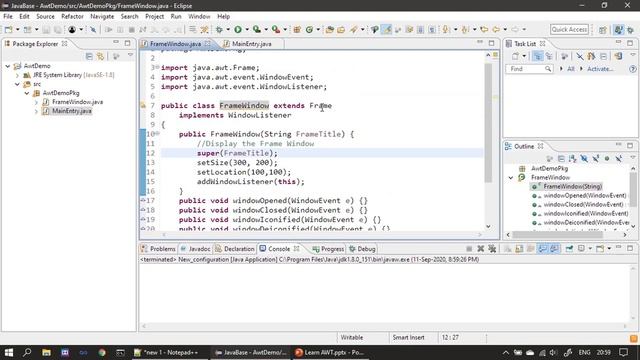Switch to the MainEntry.java editor tab

click(251, 44)
